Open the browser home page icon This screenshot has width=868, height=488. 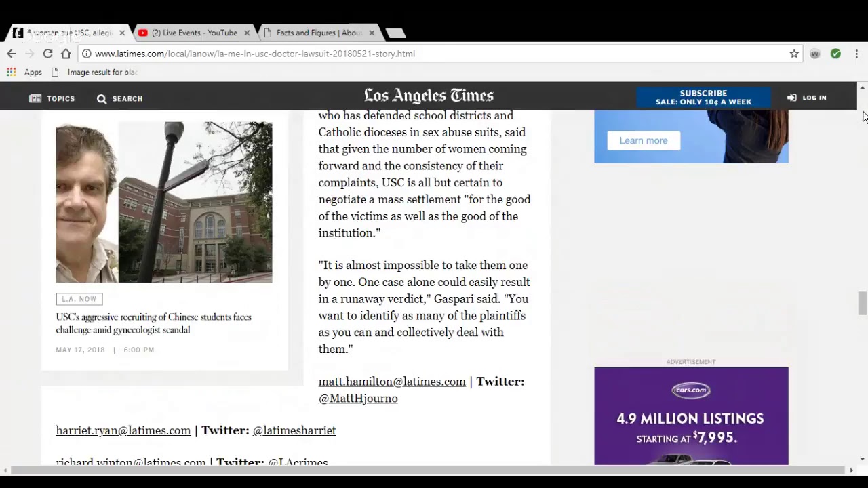click(x=66, y=54)
